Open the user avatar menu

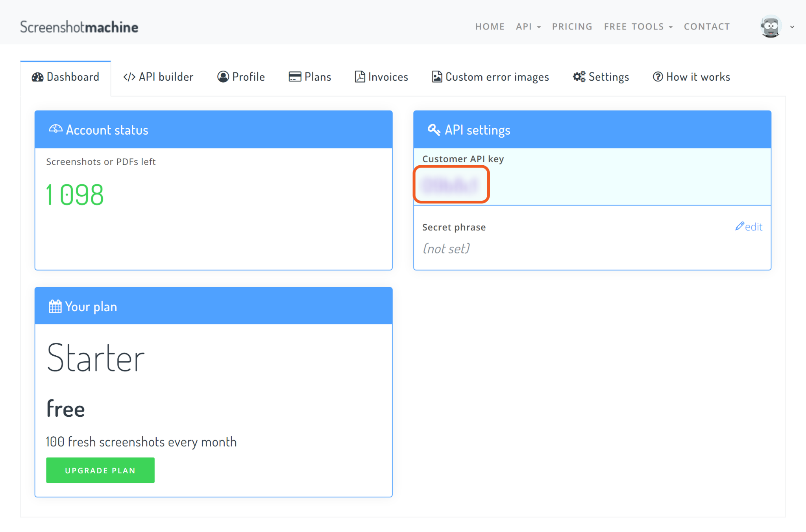tap(771, 27)
